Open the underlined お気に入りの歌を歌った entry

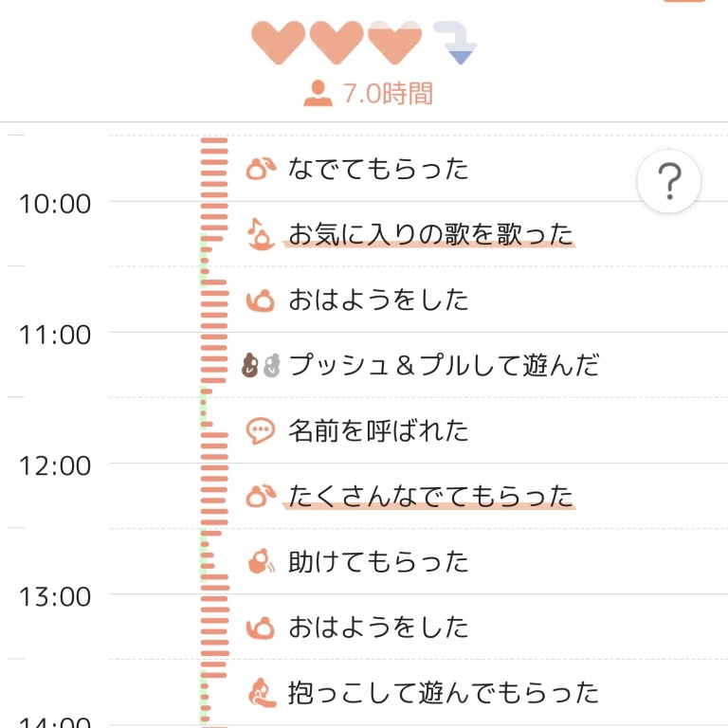430,233
